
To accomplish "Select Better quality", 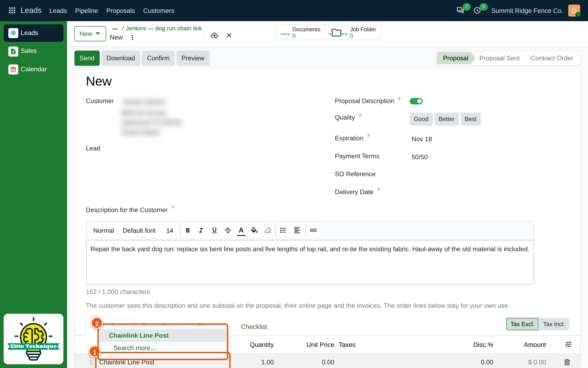I will tap(446, 119).
